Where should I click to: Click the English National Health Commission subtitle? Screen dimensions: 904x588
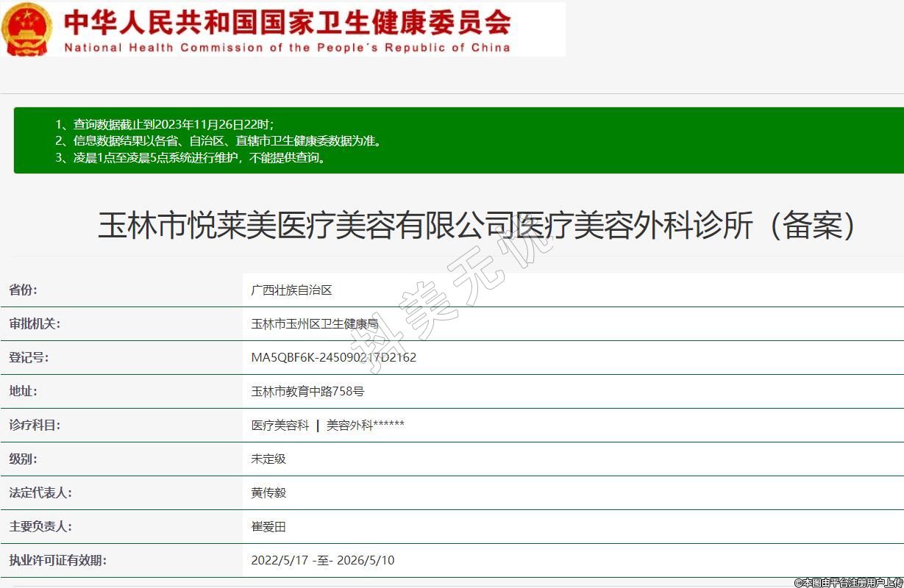point(287,48)
